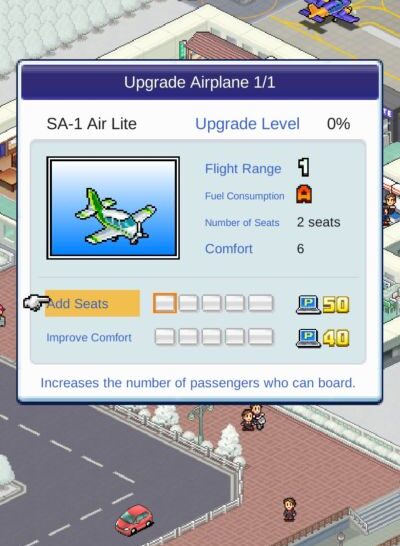Click the 50 points cost for seats
Image resolution: width=400 pixels, height=546 pixels.
pyautogui.click(x=336, y=305)
